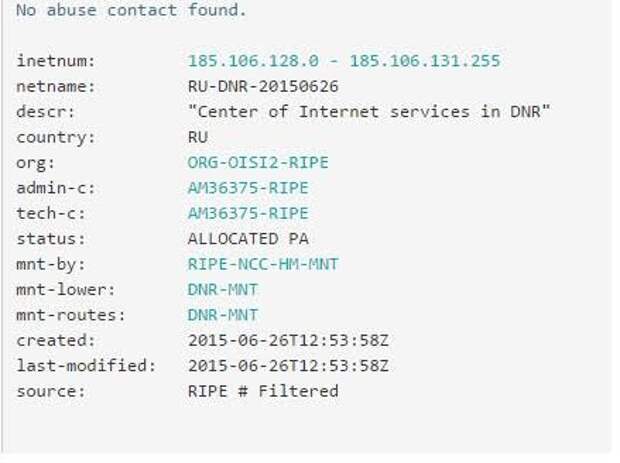Click the 'descr:' field label
This screenshot has height=463, width=620.
click(x=45, y=111)
